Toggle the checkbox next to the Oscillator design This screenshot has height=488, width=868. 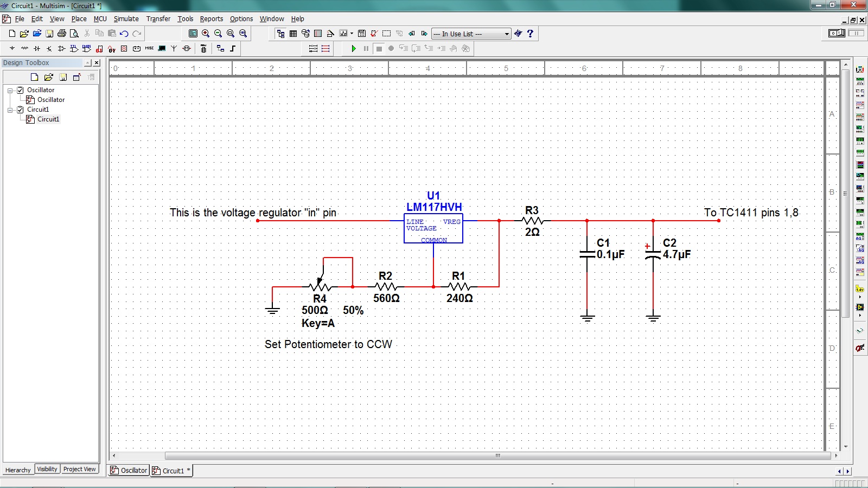[x=21, y=90]
